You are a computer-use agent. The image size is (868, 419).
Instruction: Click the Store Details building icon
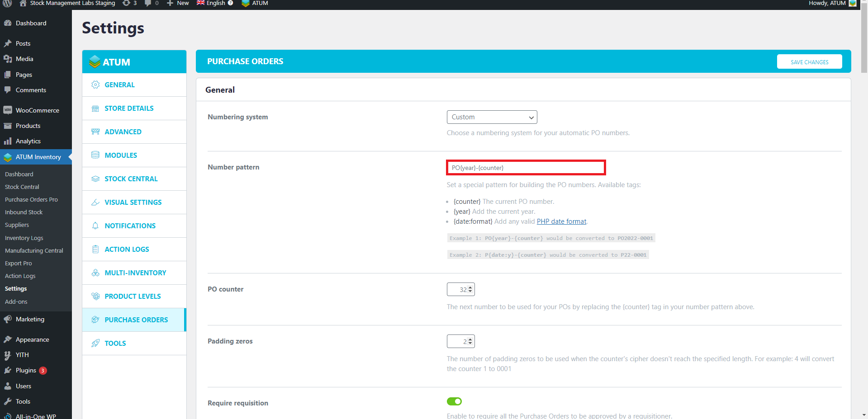pos(95,108)
